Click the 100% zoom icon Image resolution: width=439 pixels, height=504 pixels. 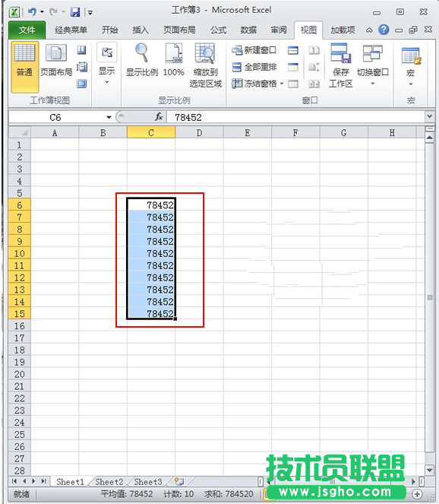pos(173,60)
